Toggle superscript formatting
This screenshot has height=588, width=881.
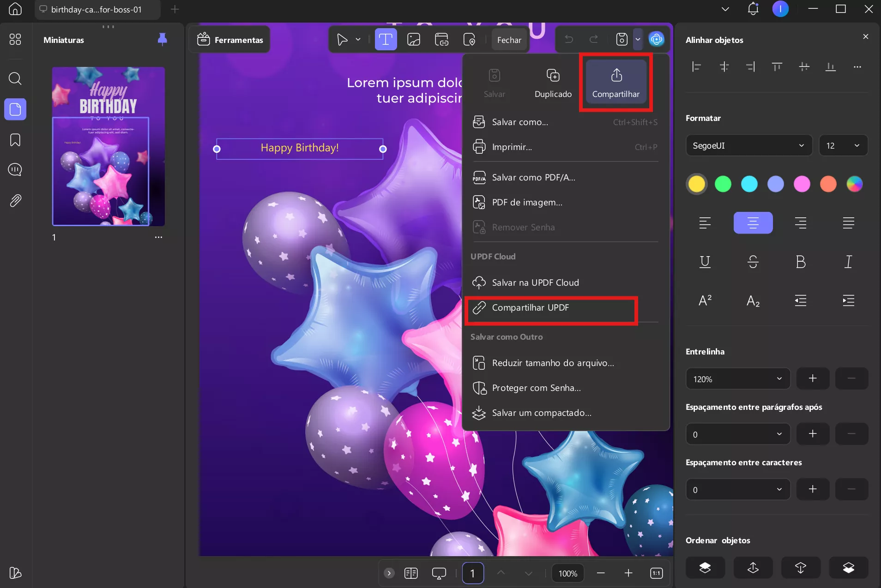pyautogui.click(x=705, y=300)
